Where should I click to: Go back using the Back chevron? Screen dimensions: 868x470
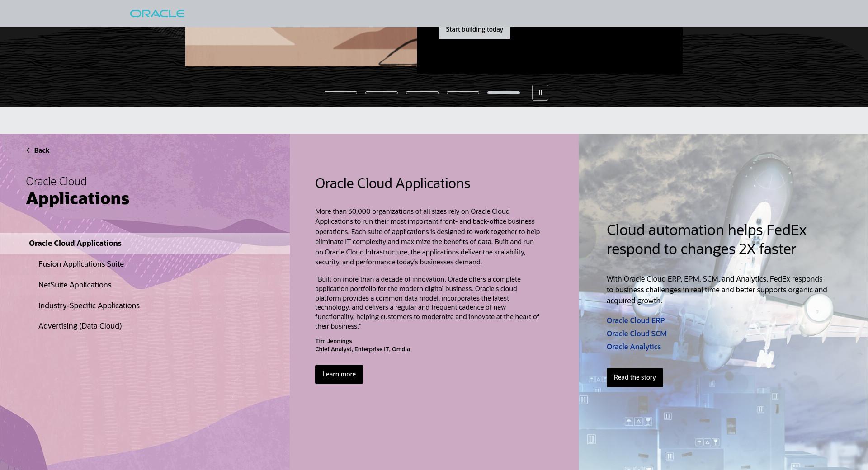[28, 150]
